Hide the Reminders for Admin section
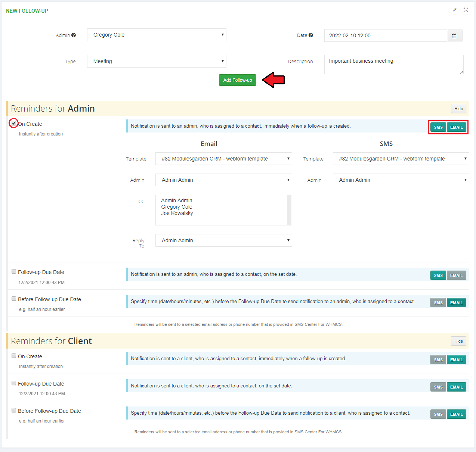476x452 pixels. tap(458, 109)
